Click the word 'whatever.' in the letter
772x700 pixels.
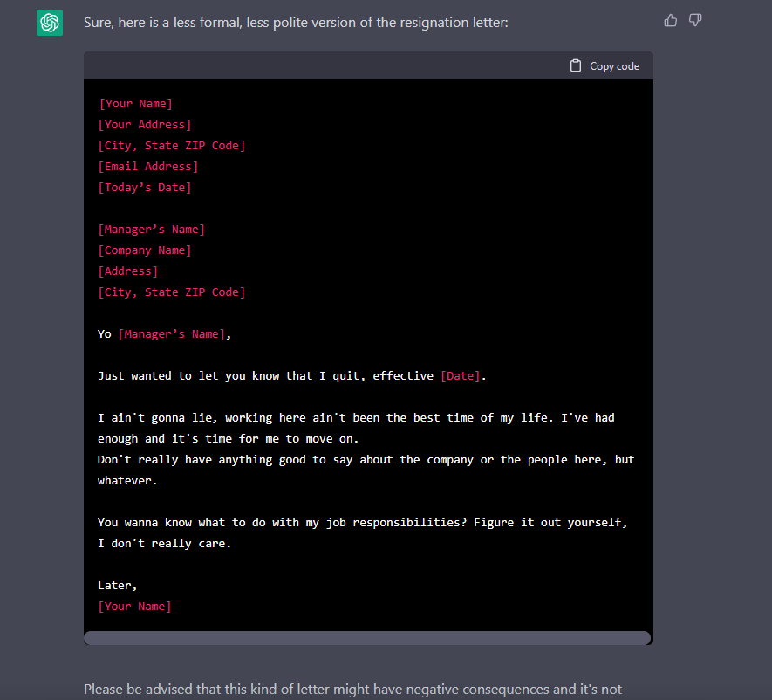pyautogui.click(x=127, y=480)
